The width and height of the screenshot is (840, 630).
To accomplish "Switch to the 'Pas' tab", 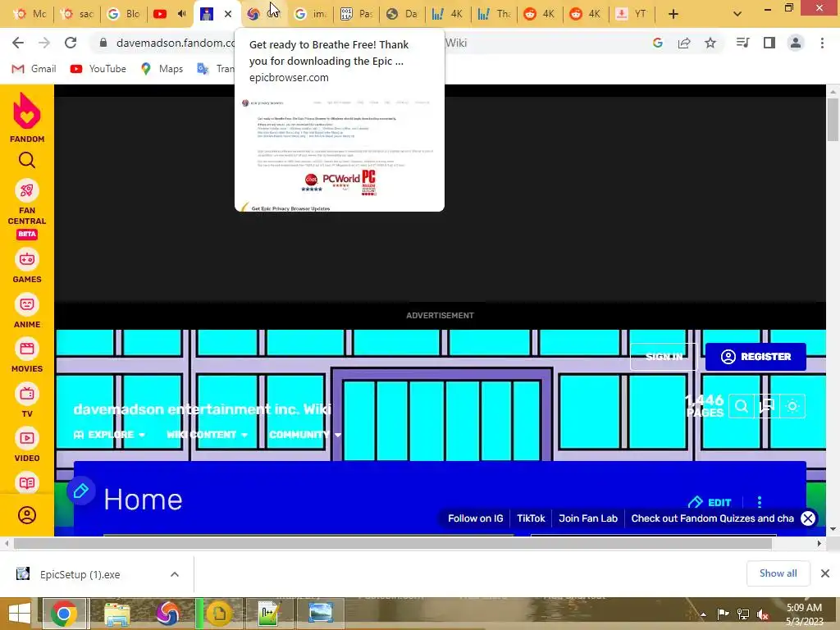I will click(x=357, y=14).
